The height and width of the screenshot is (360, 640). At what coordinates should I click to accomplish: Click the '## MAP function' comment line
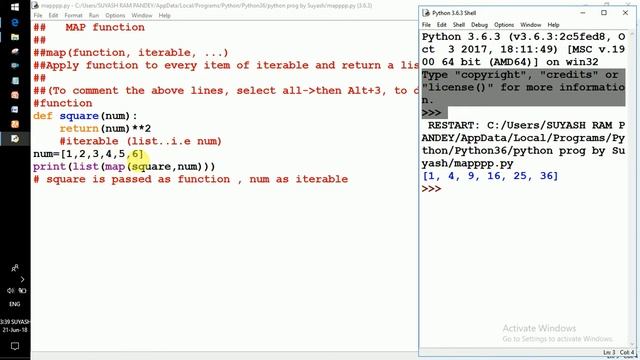(x=89, y=27)
